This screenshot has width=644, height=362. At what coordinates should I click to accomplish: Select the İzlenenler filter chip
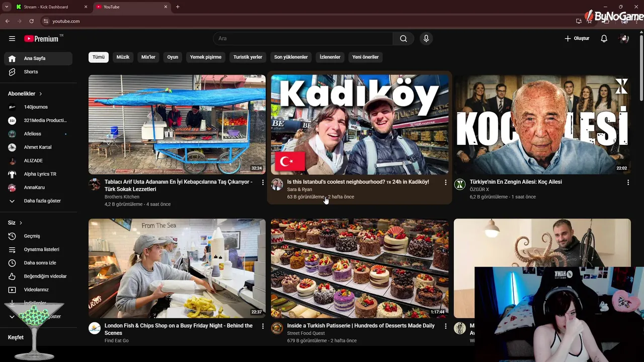(x=330, y=57)
